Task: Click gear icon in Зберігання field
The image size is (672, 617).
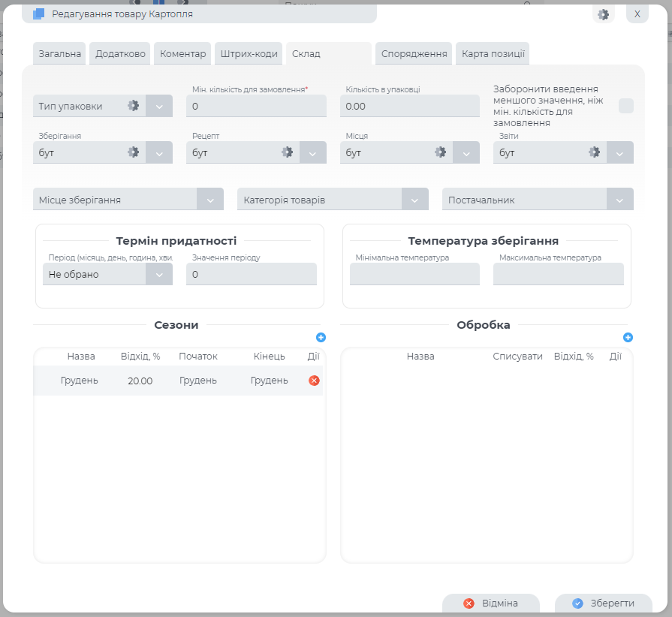Action: 133,152
